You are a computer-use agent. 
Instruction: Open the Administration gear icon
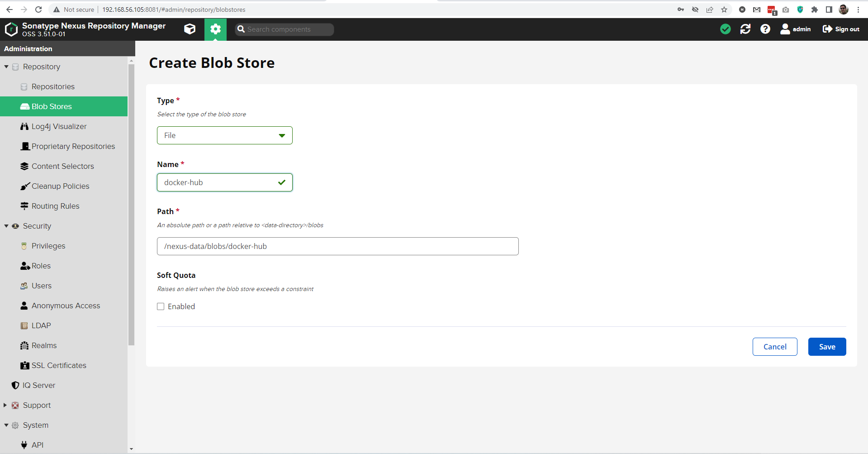tap(215, 29)
